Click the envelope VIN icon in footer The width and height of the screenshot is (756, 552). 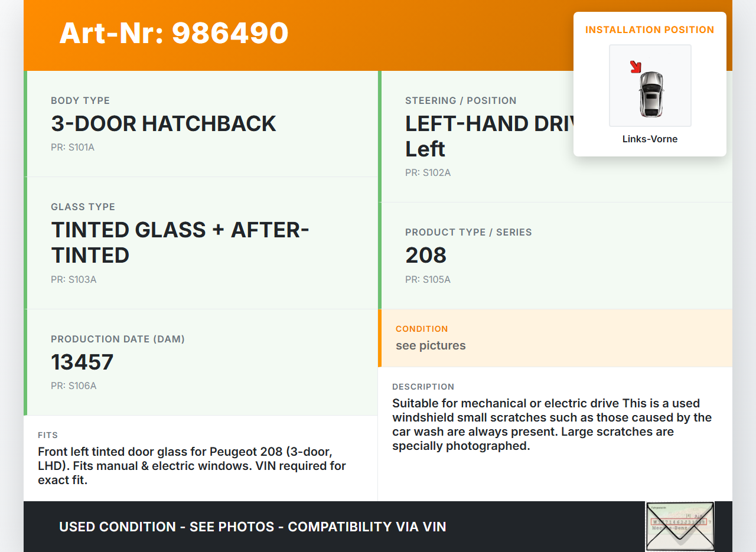point(680,525)
